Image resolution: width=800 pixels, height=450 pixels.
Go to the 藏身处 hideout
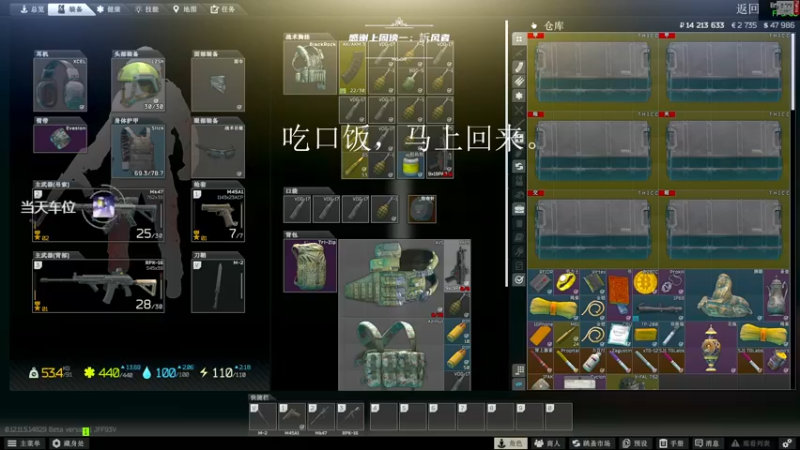point(69,443)
